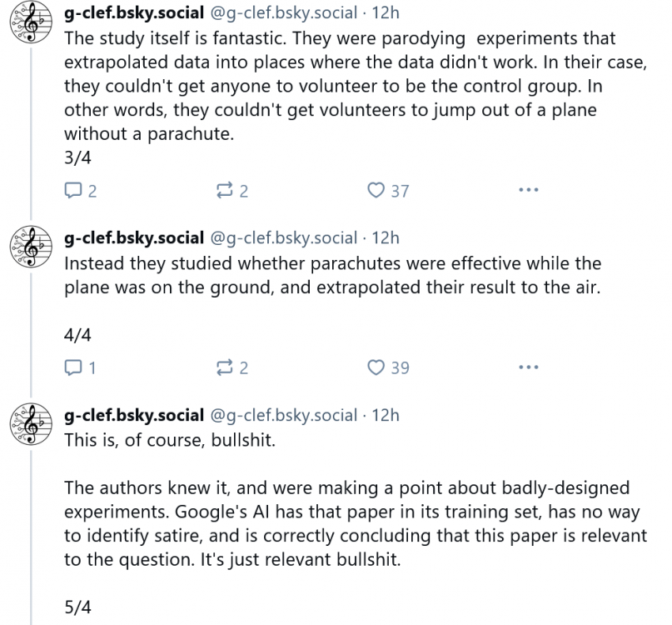Open g-clef.bsky.social display name on 4/4 post

click(134, 238)
